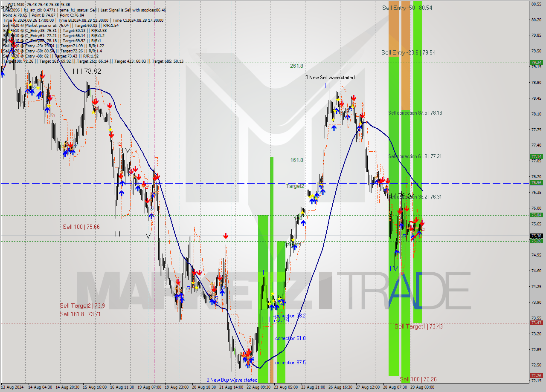Select the 'Target 423: 60.03' targets line

coord(131,61)
